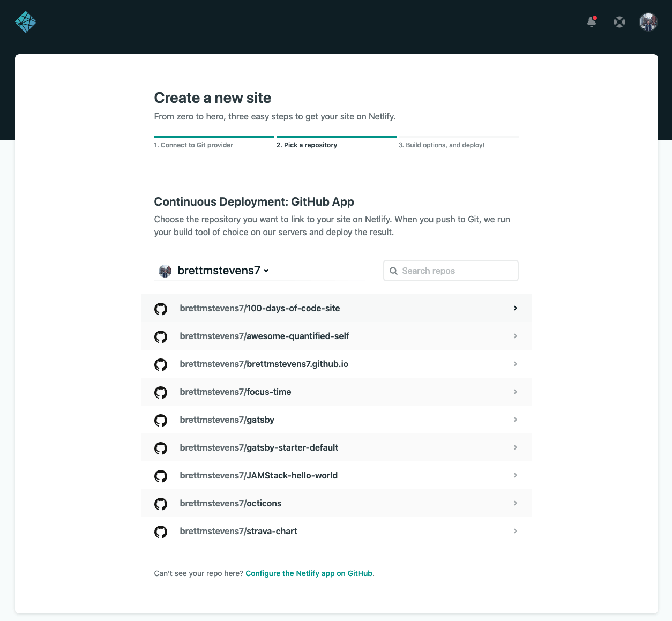Open your profile via the avatar image
The width and height of the screenshot is (672, 621).
coord(648,22)
